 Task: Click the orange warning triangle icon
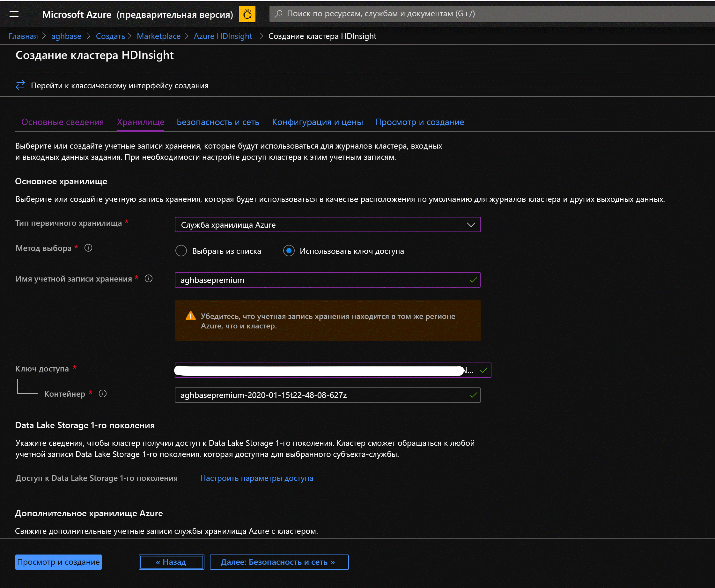[x=191, y=316]
